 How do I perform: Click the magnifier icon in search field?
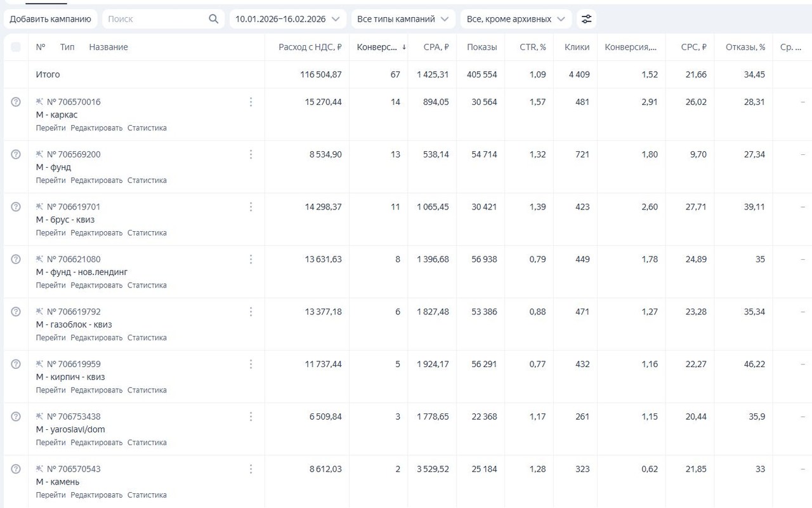[214, 19]
